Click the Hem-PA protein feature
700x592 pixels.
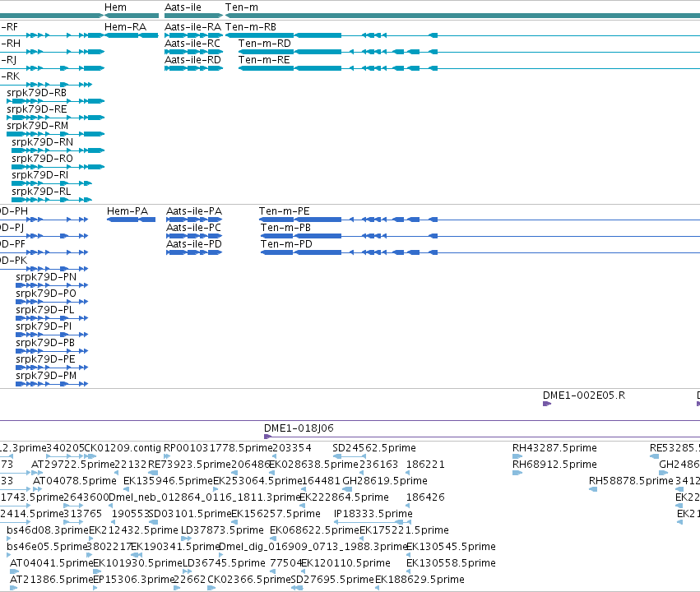coord(132,220)
